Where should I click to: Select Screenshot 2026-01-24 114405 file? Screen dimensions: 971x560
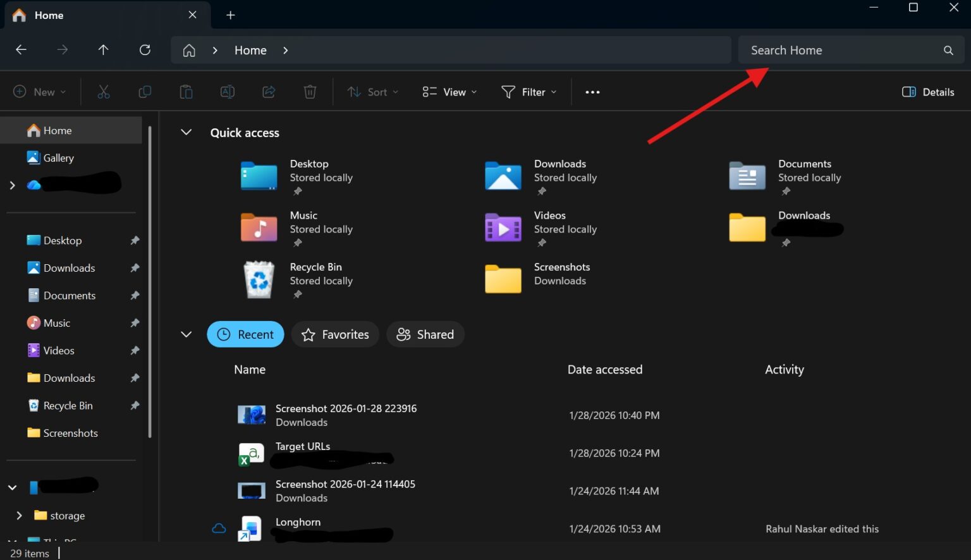345,485
